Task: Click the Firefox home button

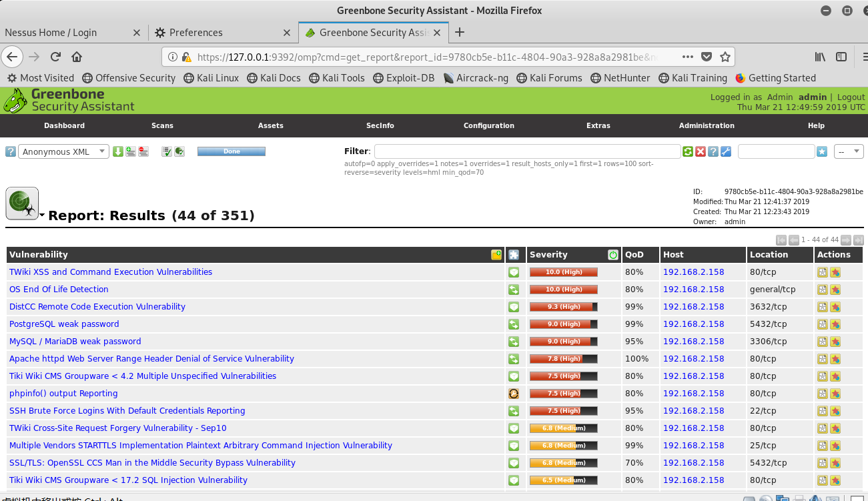Action: 77,57
